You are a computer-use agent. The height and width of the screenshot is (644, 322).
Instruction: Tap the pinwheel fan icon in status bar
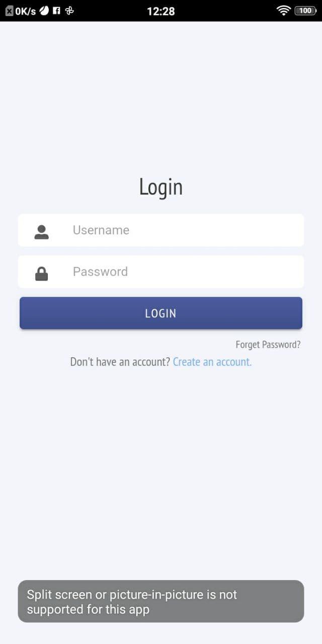[69, 10]
